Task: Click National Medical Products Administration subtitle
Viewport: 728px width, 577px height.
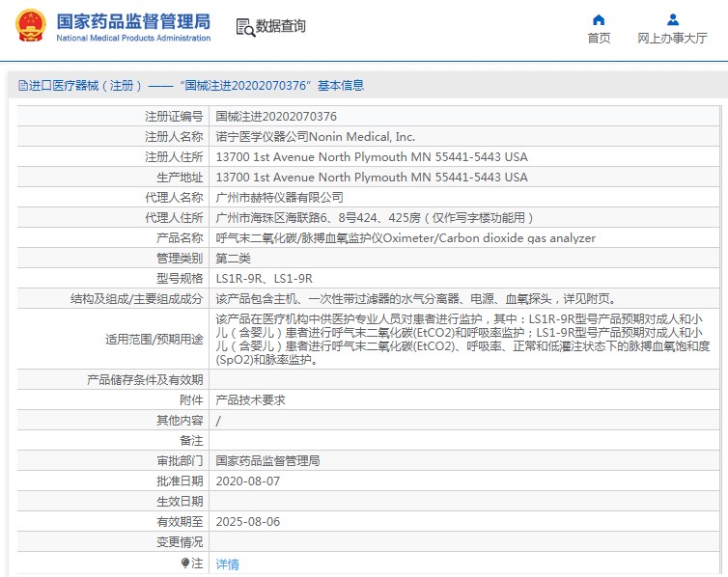Action: tap(133, 38)
